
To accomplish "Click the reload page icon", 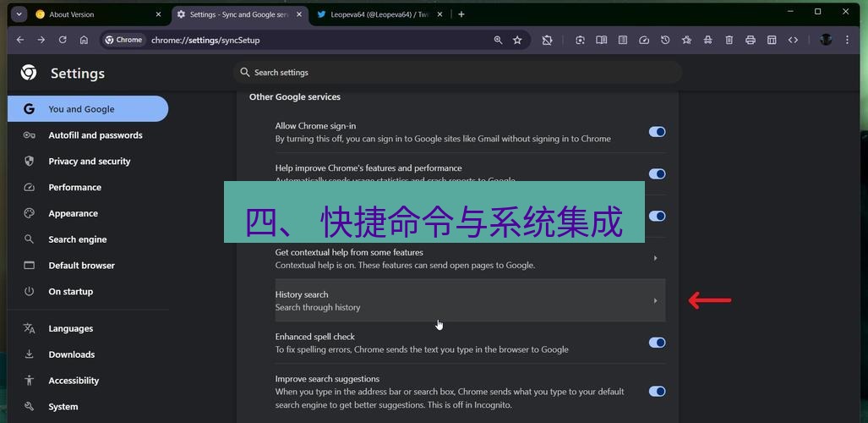I will tap(63, 40).
